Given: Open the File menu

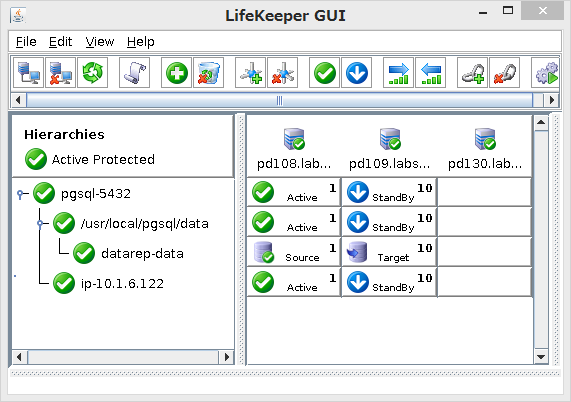Looking at the screenshot, I should pyautogui.click(x=26, y=42).
